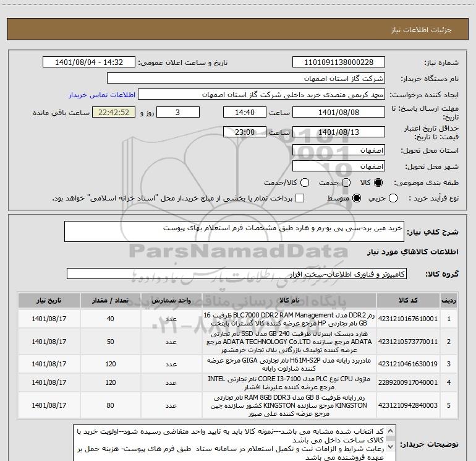
Task: Click the buyer notes scrollbar up arrow
Action: pos(391,431)
